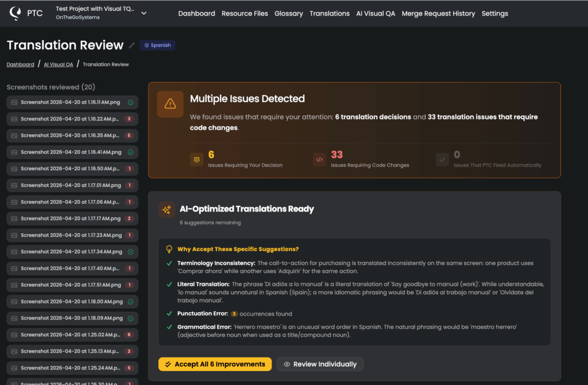
Task: Click 'Issues Requiring Your Decision' label
Action: 245,165
